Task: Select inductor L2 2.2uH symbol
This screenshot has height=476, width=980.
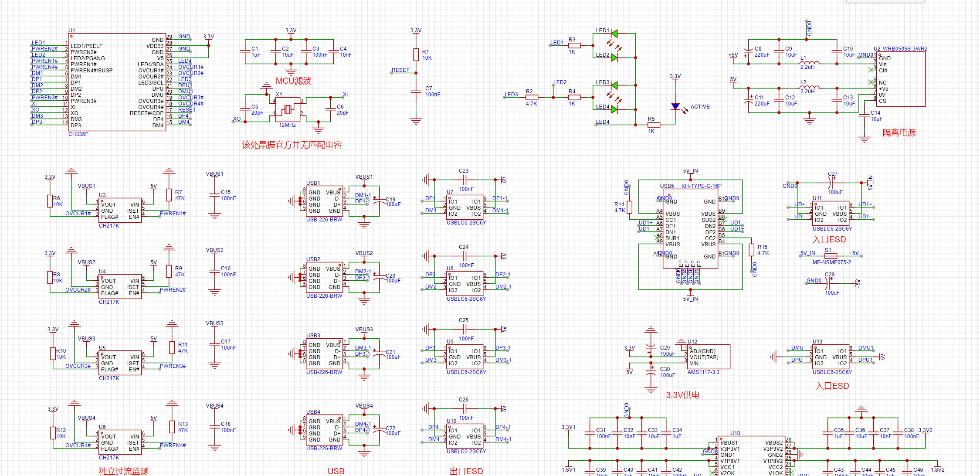Action: coord(810,87)
